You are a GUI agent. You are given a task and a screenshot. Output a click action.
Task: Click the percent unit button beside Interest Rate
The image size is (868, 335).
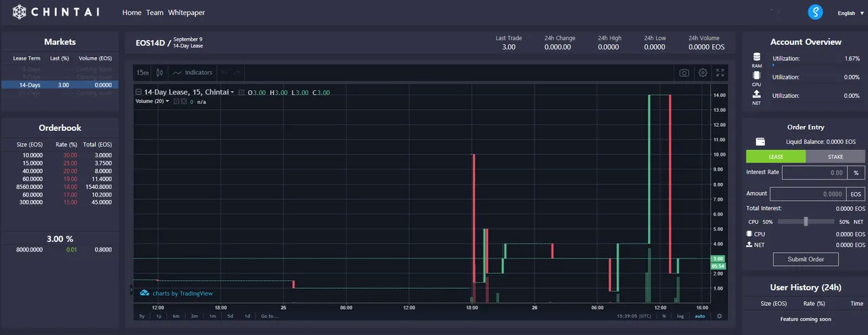[857, 172]
